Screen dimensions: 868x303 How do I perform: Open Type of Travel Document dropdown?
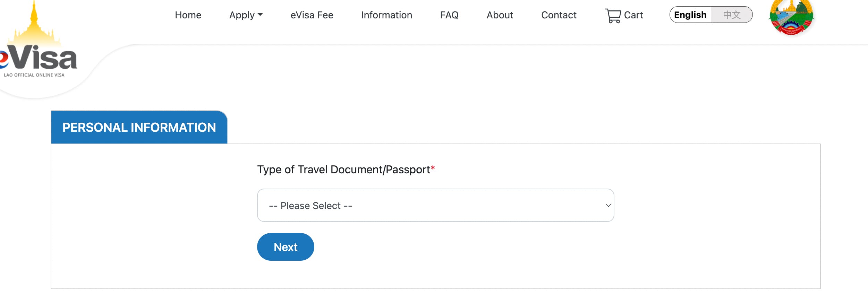pyautogui.click(x=435, y=205)
